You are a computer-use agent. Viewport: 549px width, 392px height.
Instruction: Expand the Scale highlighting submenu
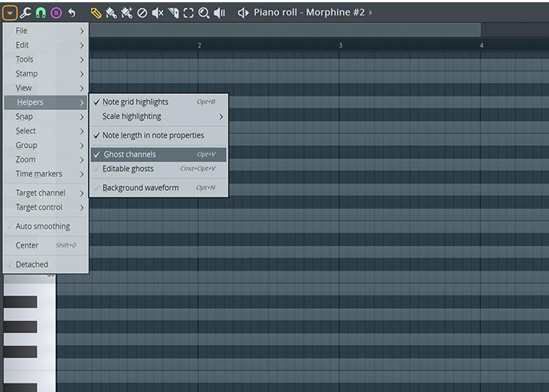click(x=132, y=116)
